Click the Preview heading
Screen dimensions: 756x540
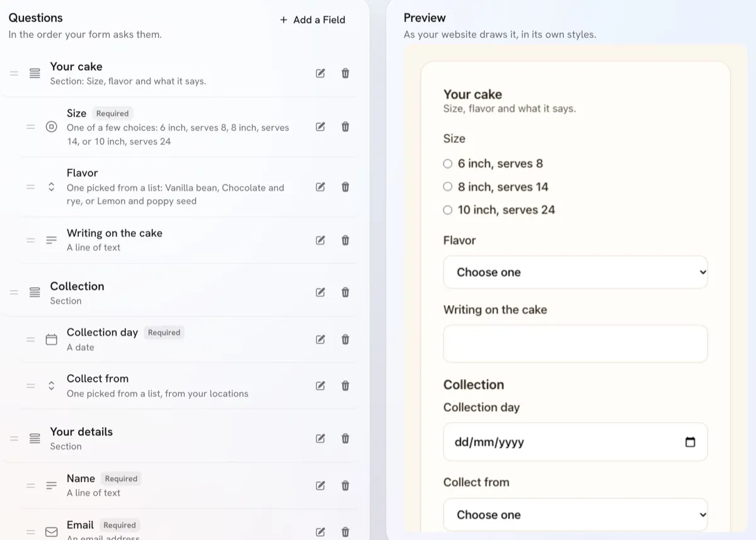[x=425, y=18]
